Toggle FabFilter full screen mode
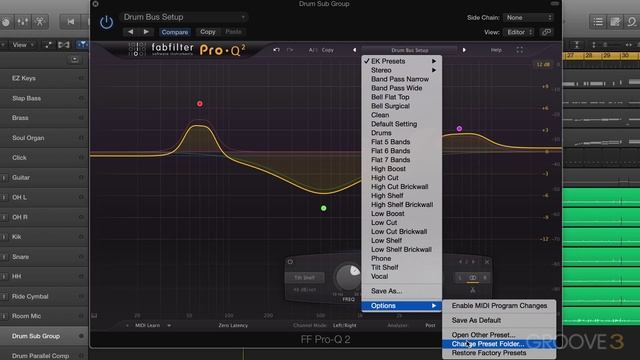This screenshot has width=640, height=360. click(520, 50)
